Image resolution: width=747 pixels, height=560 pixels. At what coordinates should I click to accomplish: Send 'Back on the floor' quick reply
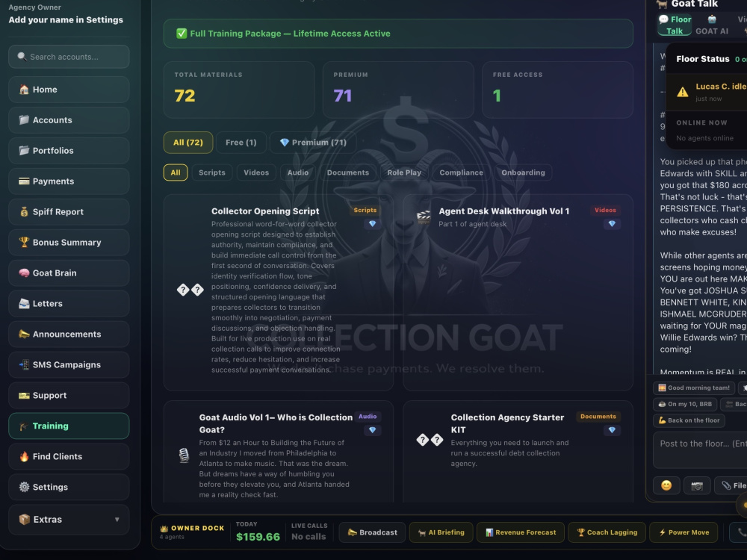[689, 420]
